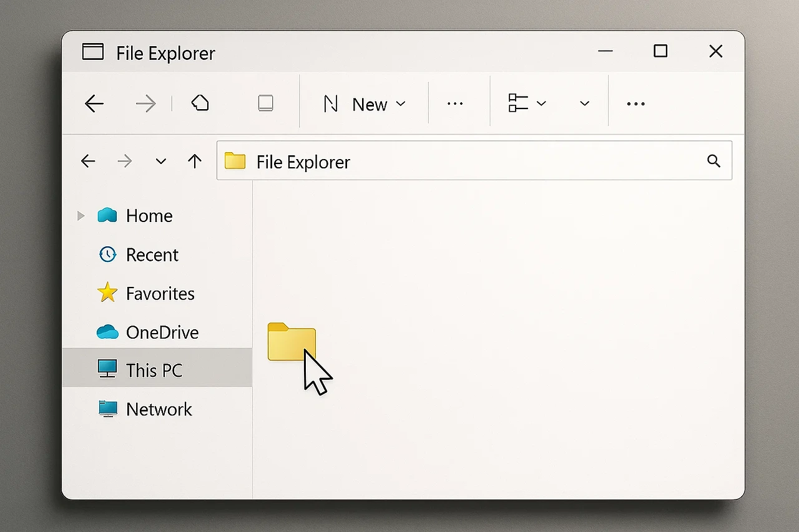The height and width of the screenshot is (532, 799).
Task: Click the This PC monitor icon
Action: pos(107,369)
